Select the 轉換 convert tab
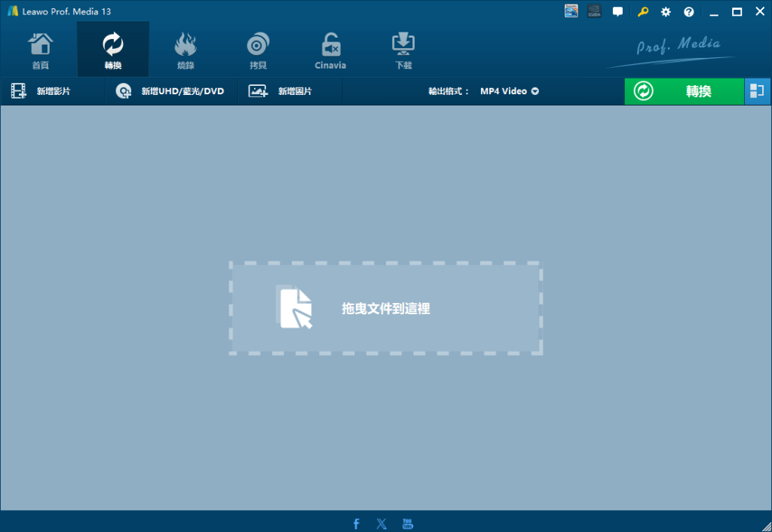This screenshot has width=772, height=532. (113, 50)
